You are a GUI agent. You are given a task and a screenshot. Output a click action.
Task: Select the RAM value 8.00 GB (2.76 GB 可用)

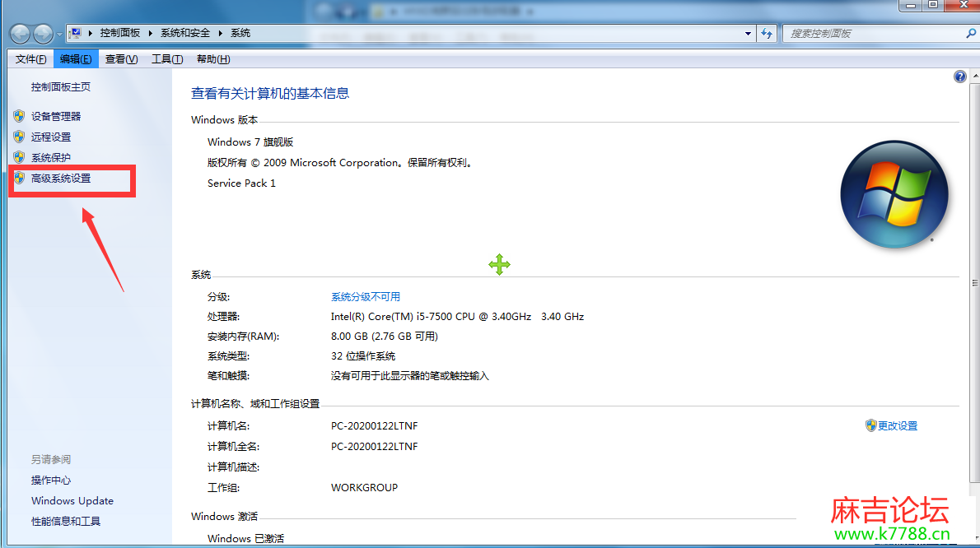click(x=385, y=337)
